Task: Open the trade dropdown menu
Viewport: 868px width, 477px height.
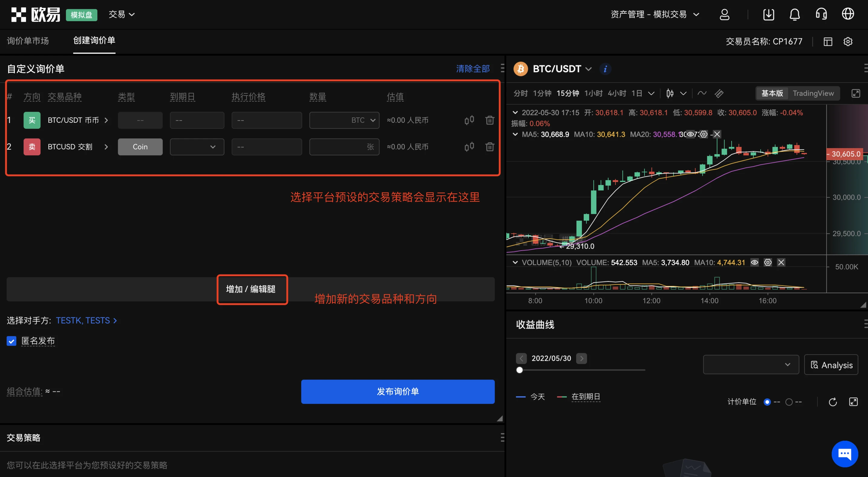Action: [x=122, y=15]
